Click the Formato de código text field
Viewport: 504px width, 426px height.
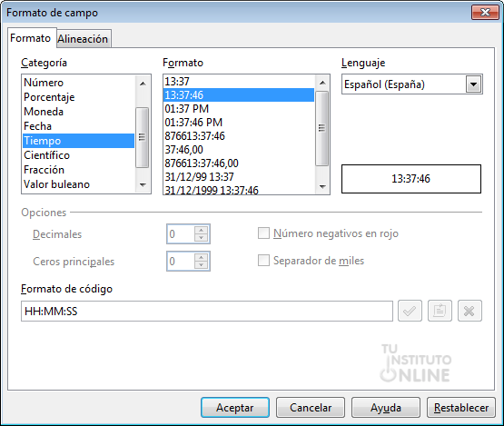click(207, 312)
